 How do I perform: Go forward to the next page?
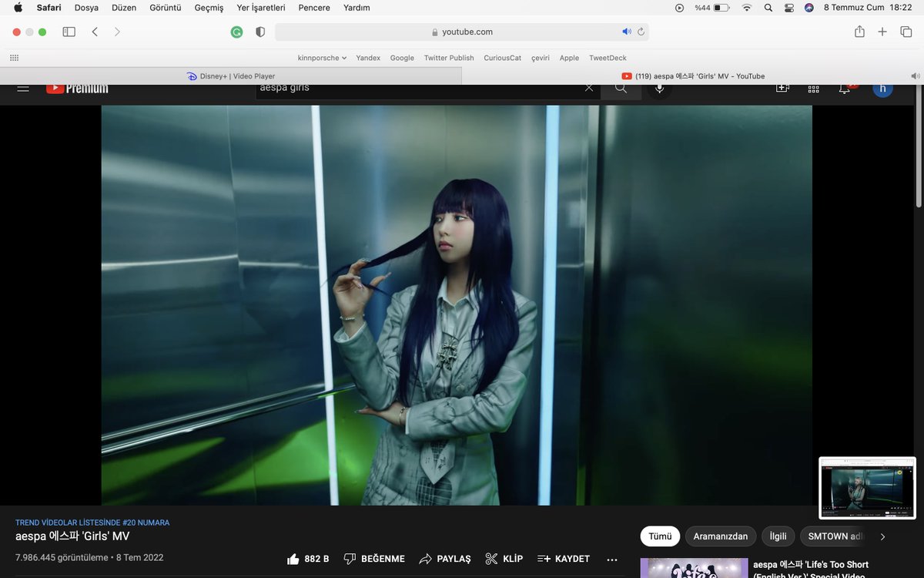coord(117,32)
